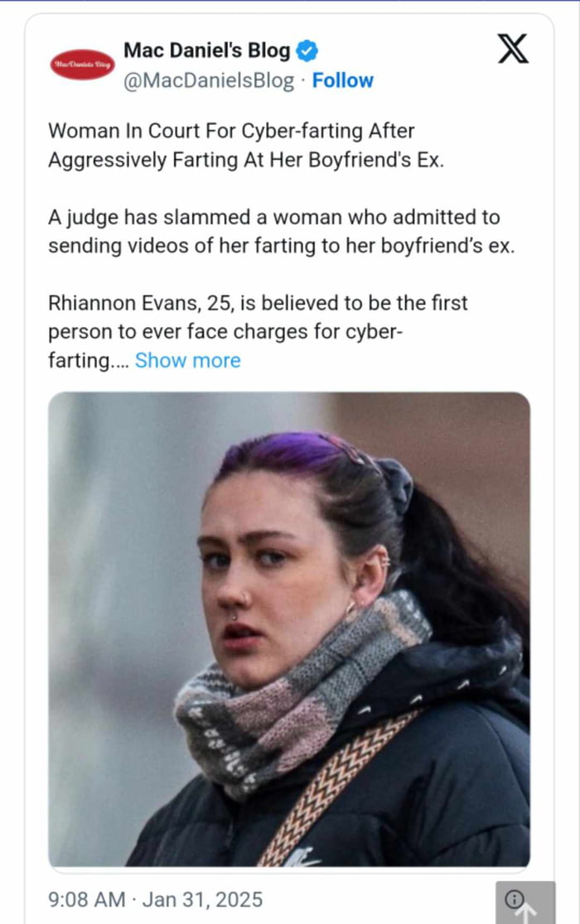Click the info icon at the bottom right
The height and width of the screenshot is (924, 580).
515,900
